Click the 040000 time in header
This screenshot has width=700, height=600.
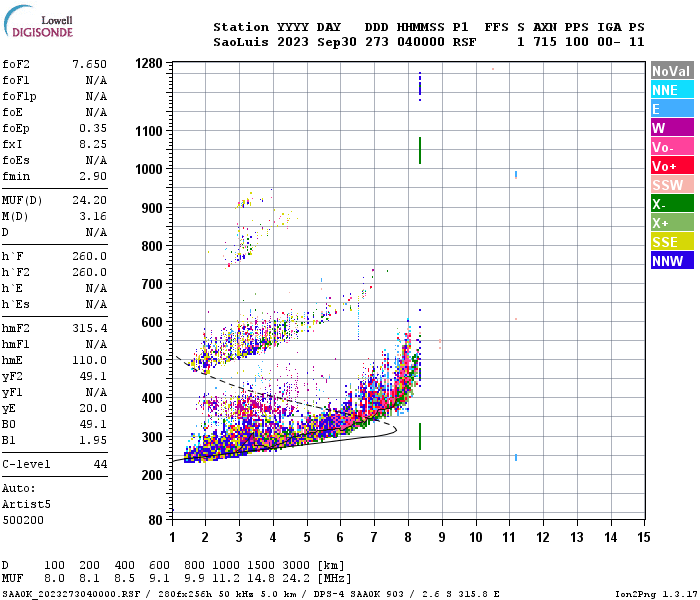(x=421, y=42)
